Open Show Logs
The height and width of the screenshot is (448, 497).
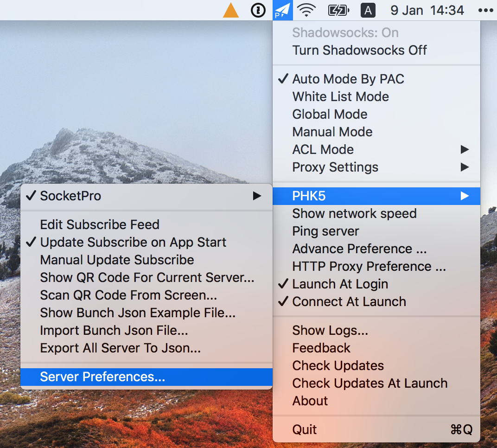(376, 330)
